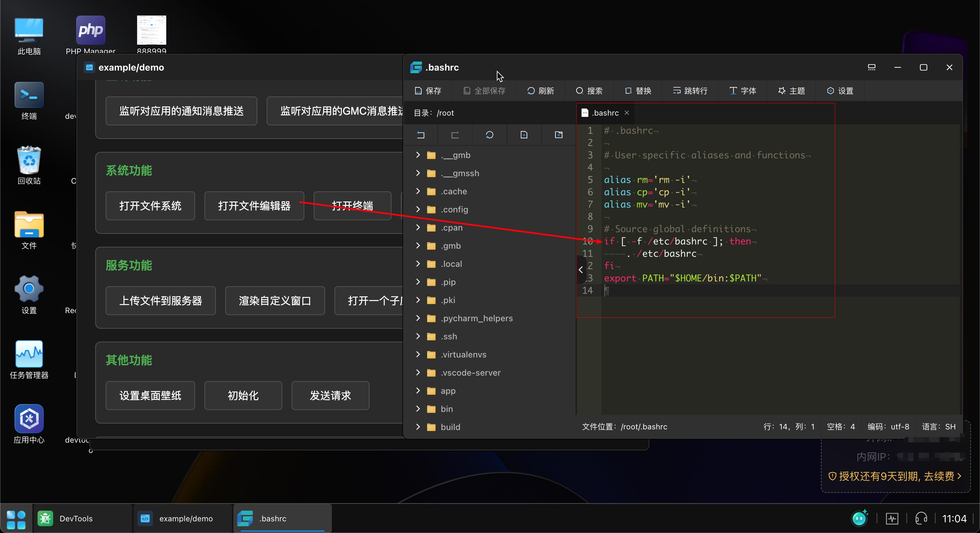980x533 pixels.
Task: Click 初始化 button in demo window
Action: 243,395
